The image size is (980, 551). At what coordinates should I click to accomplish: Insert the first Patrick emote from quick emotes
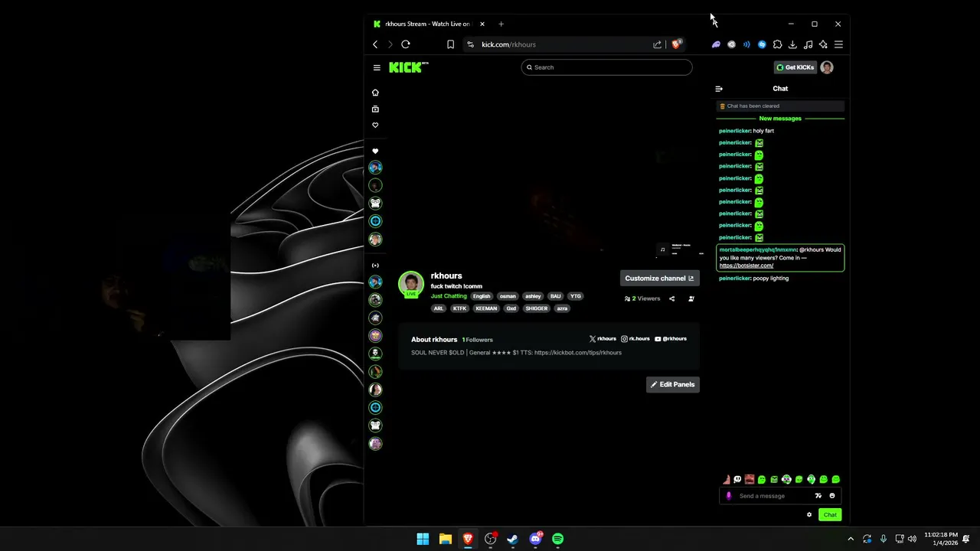(727, 479)
